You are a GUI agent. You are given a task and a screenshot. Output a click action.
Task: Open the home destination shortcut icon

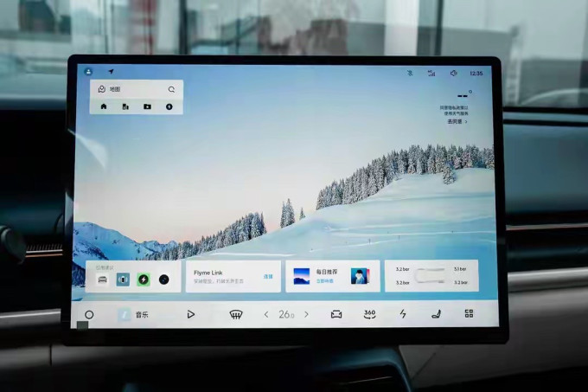[x=104, y=106]
